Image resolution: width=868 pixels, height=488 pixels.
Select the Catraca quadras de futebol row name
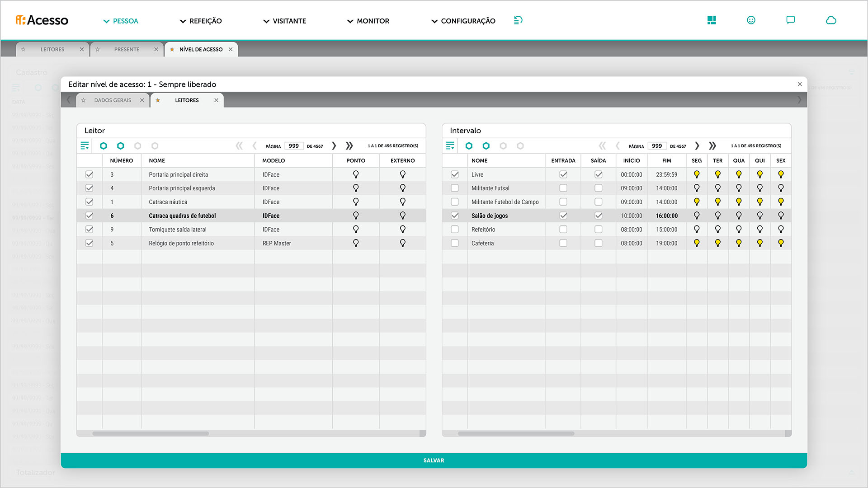182,216
